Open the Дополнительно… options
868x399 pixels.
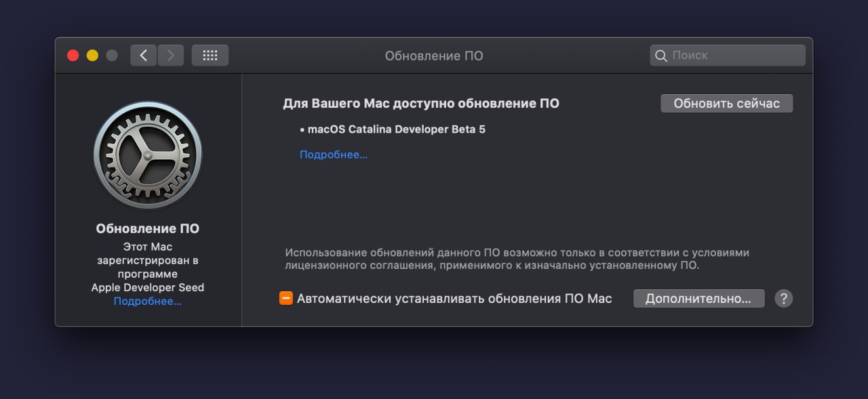698,299
